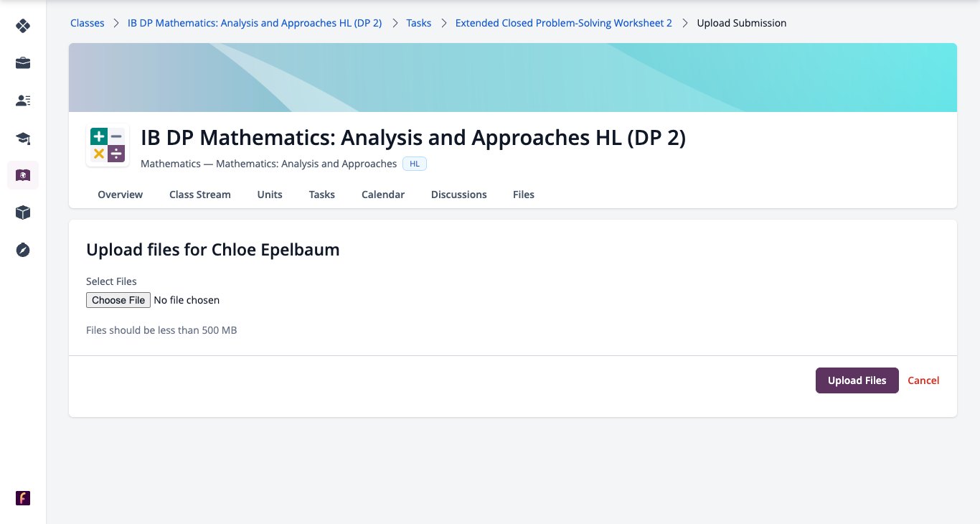The image size is (980, 524).
Task: Click the ManageBac diamond logo icon
Action: [x=23, y=27]
